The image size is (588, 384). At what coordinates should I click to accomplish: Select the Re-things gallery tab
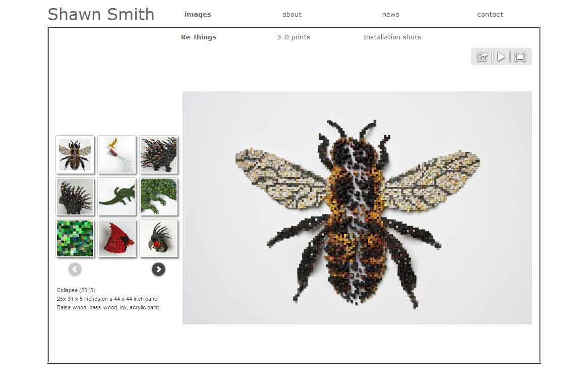[198, 37]
